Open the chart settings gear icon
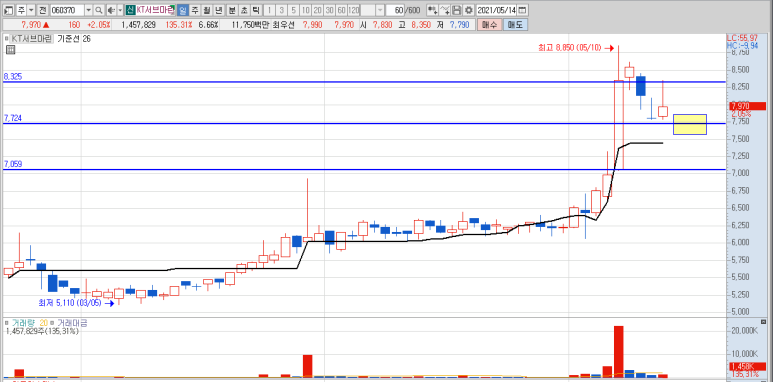773x382 pixels. coord(468,10)
